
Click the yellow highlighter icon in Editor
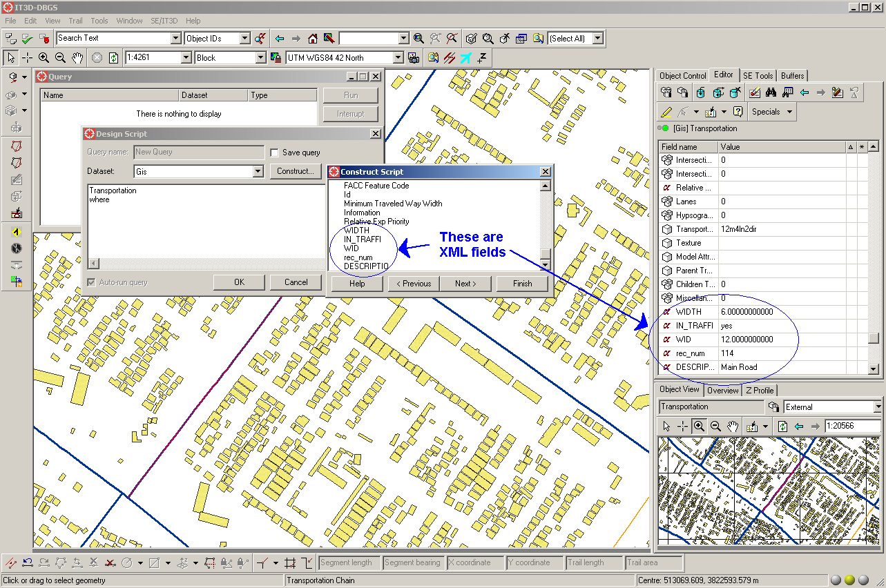point(666,112)
